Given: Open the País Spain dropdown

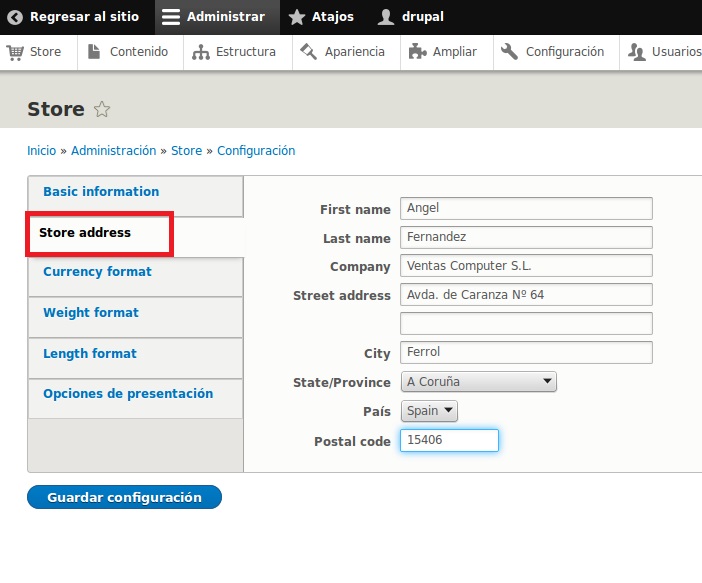Looking at the screenshot, I should point(429,411).
